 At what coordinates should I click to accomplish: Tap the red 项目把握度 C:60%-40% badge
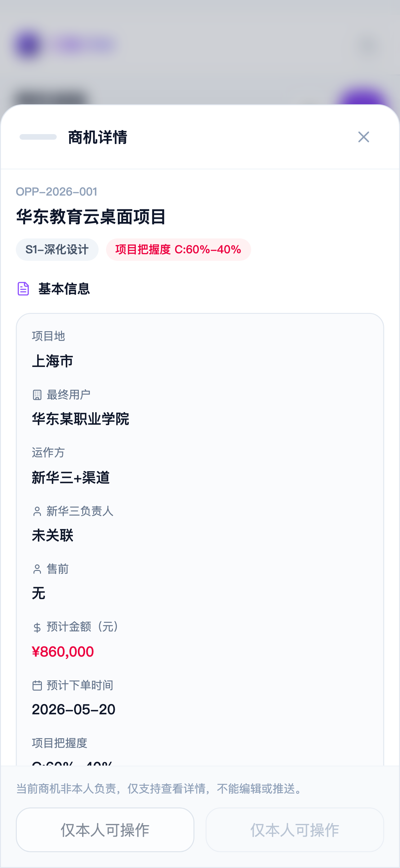[x=178, y=250]
